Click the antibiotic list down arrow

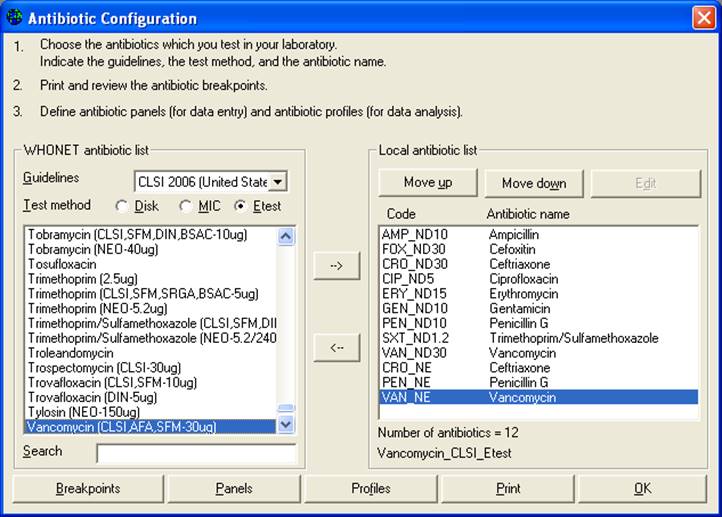point(286,424)
